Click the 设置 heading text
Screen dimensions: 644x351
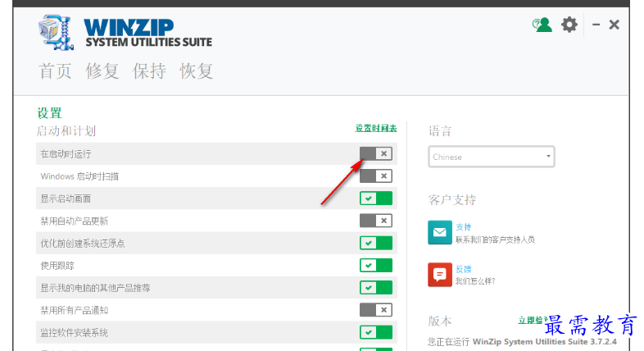(49, 113)
